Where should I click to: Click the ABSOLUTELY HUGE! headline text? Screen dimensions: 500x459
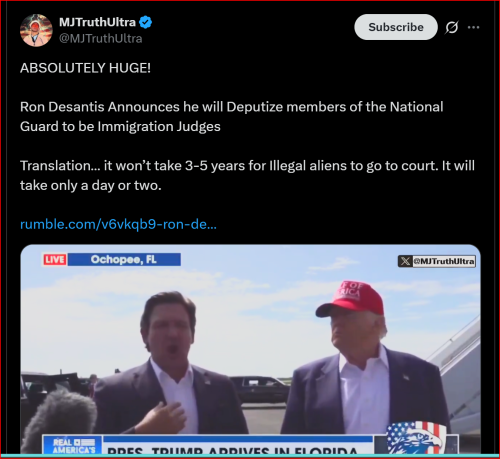pyautogui.click(x=85, y=68)
